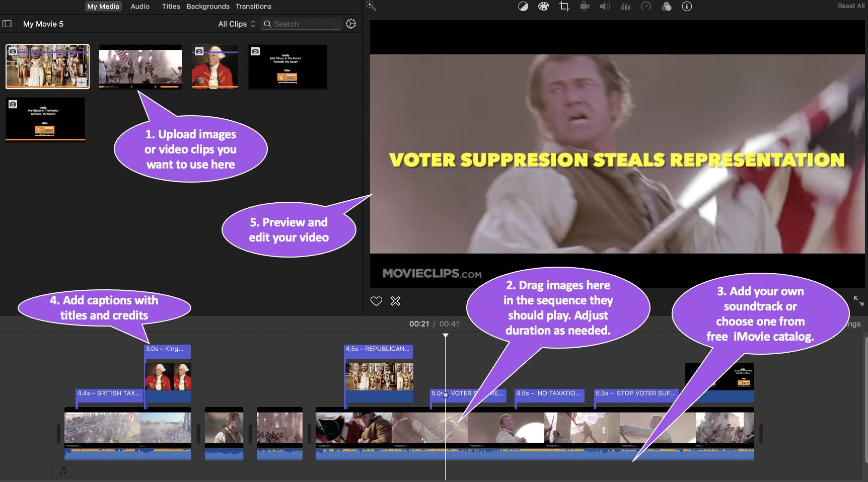
Task: Click the timeline playhead marker
Action: click(x=445, y=336)
